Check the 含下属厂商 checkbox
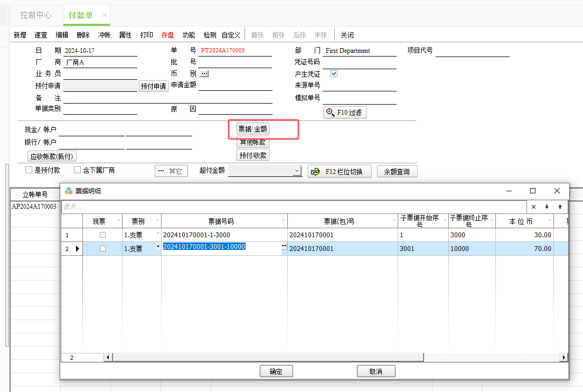This screenshot has height=392, width=583. (77, 170)
